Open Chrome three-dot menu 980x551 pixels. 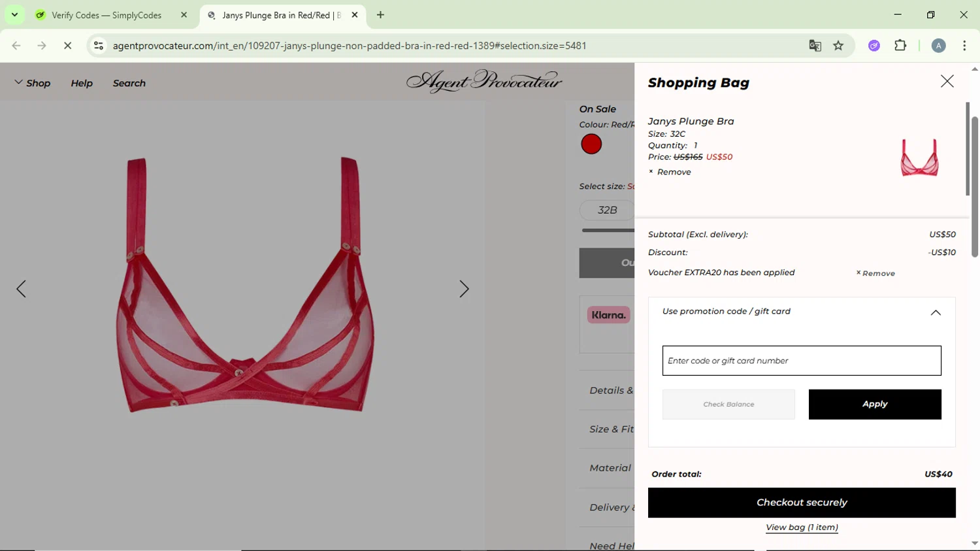pos(964,46)
